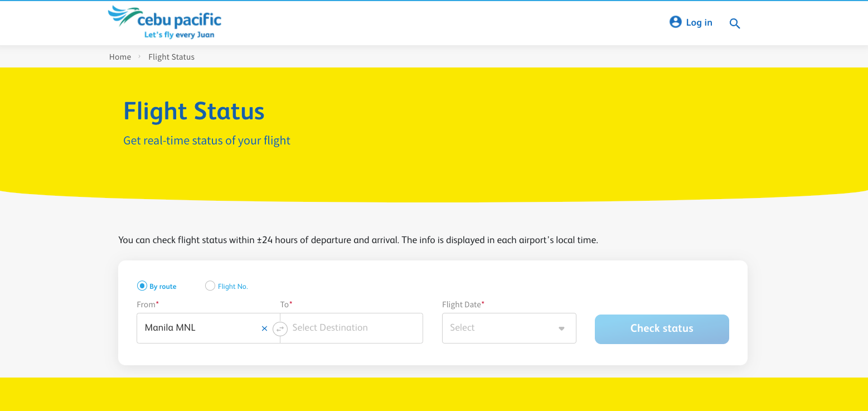Click the 'From' field label
The image size is (868, 411).
pyautogui.click(x=147, y=304)
